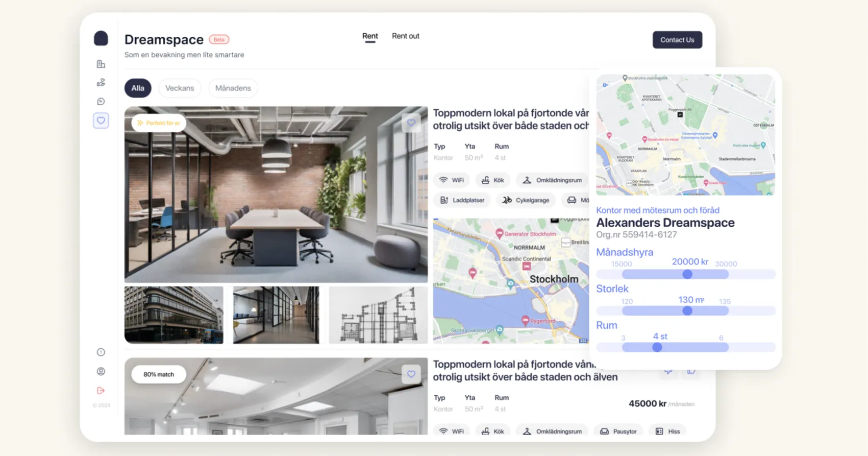Viewport: 868px width, 456px height.
Task: Click the Omklädningsrum chip in first listing
Action: [x=552, y=180]
